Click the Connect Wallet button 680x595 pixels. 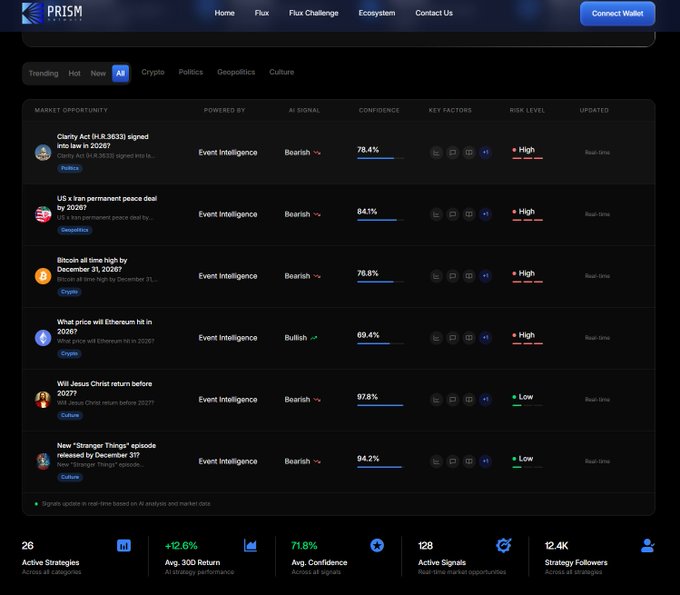tap(617, 13)
